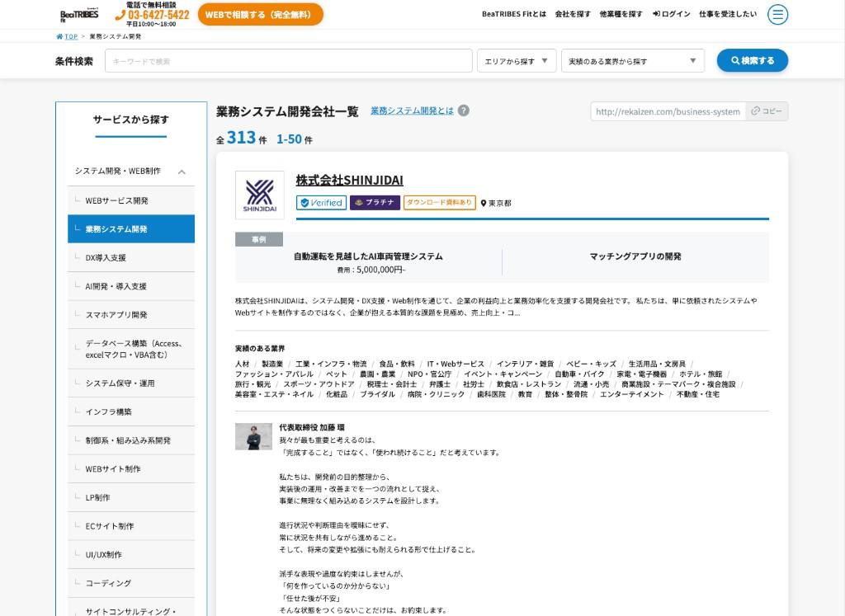This screenshot has width=845, height=616.
Task: Focus the keyword search input field
Action: [x=288, y=61]
